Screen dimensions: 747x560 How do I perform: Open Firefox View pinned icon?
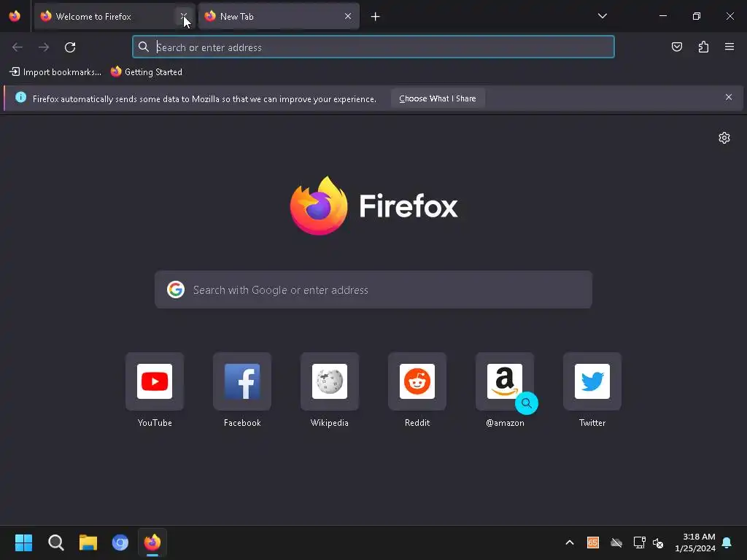[15, 16]
